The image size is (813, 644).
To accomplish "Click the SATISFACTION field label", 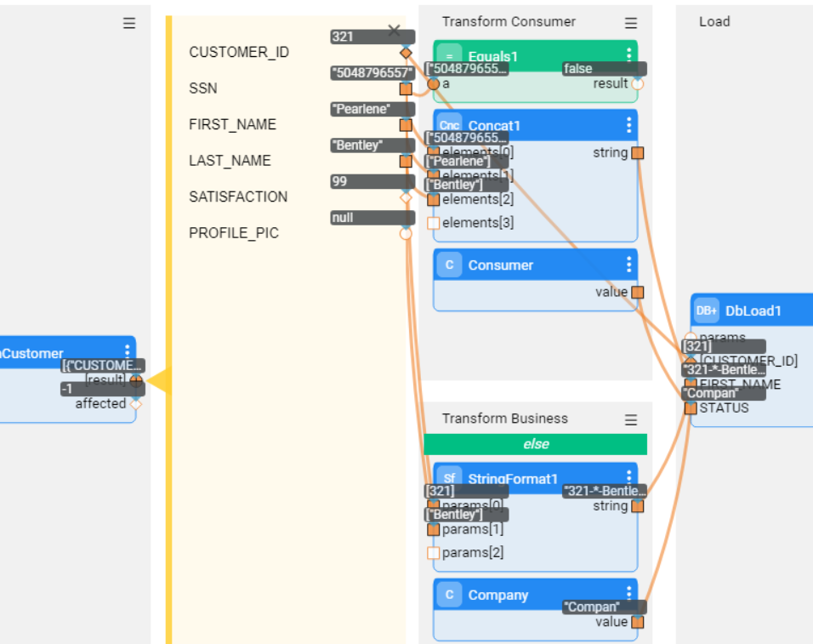I will (238, 197).
